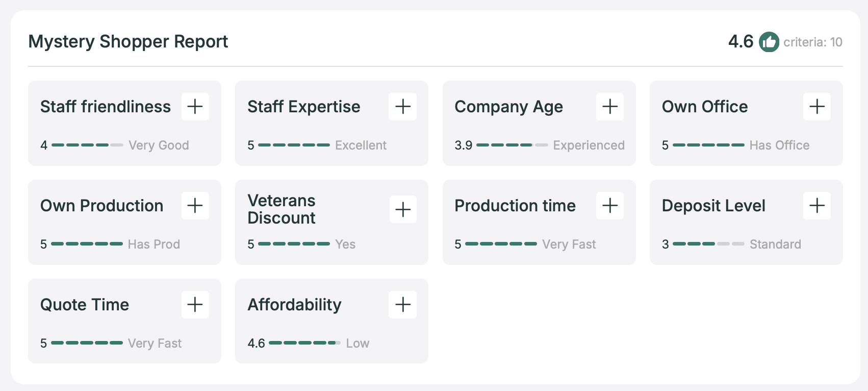The height and width of the screenshot is (391, 868).
Task: Open Quote Time plus icon
Action: (x=195, y=305)
